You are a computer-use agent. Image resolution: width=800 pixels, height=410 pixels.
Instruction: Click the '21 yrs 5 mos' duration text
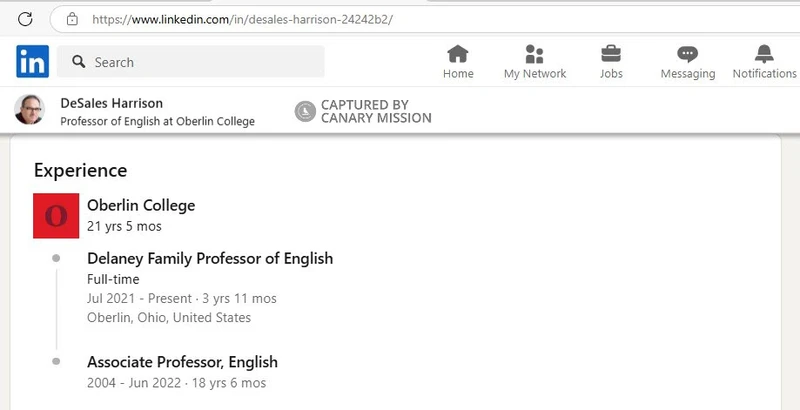coord(124,226)
